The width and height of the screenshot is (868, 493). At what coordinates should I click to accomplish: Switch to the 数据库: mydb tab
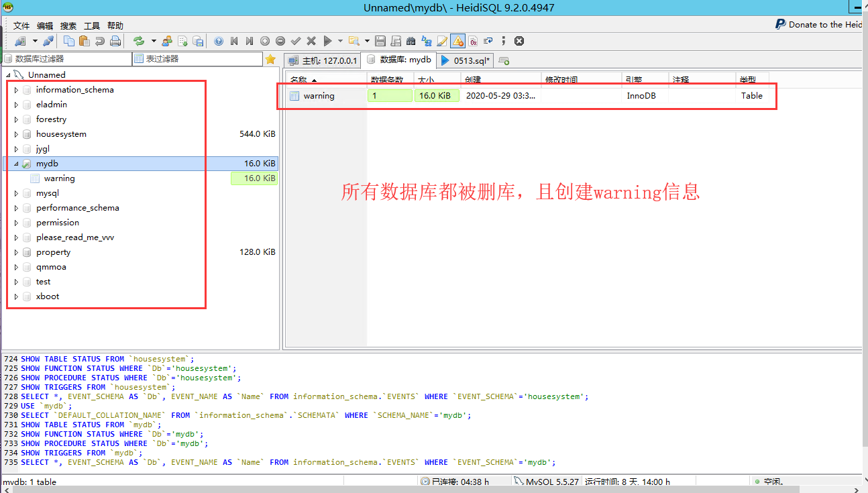tap(399, 60)
